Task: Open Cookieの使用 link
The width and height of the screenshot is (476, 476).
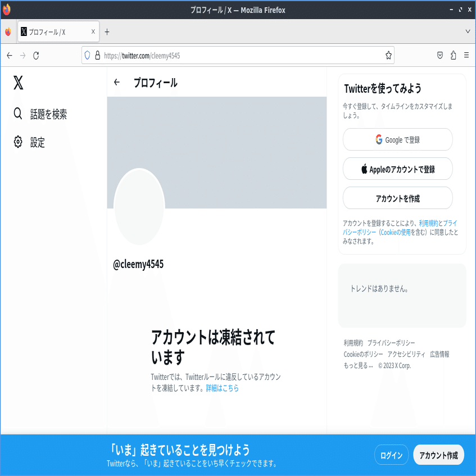Action: [396, 232]
